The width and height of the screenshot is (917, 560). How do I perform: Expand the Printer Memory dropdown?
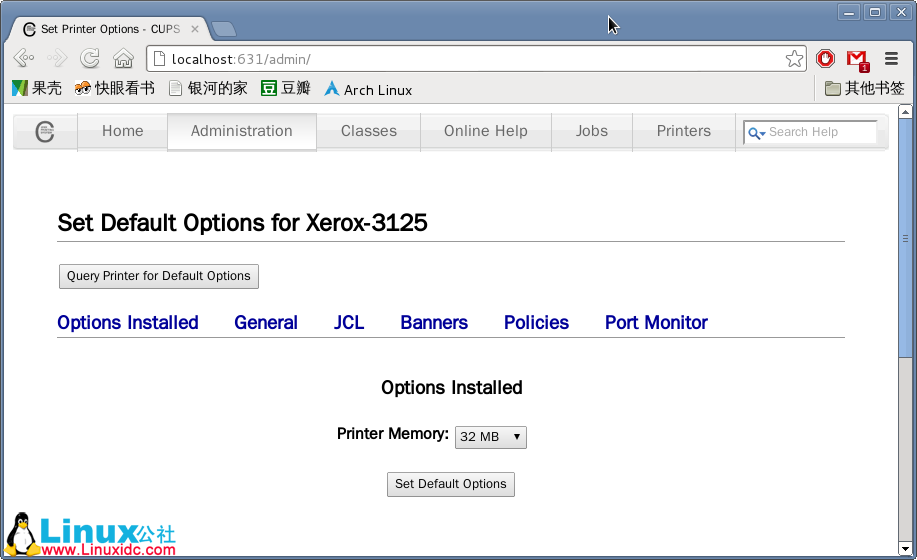coord(491,437)
